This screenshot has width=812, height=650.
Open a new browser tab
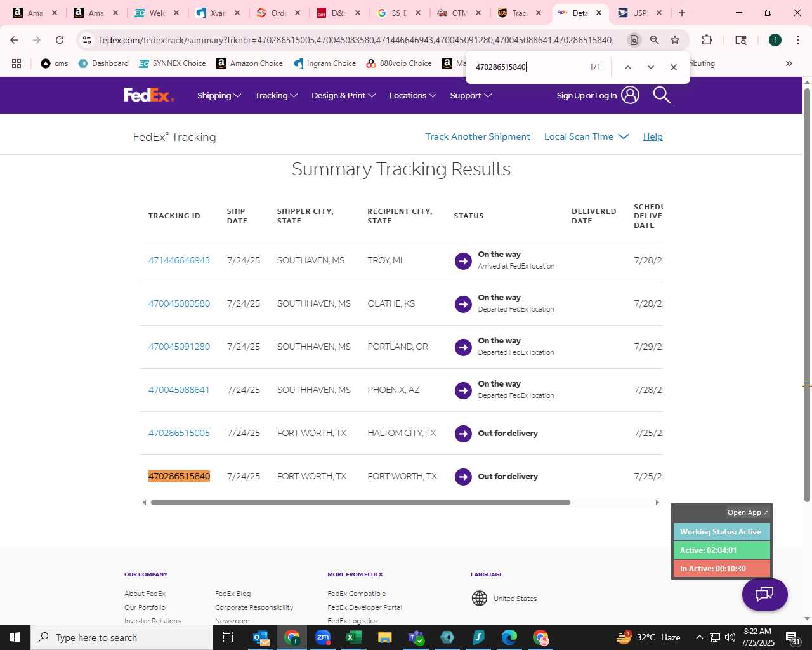coord(682,13)
